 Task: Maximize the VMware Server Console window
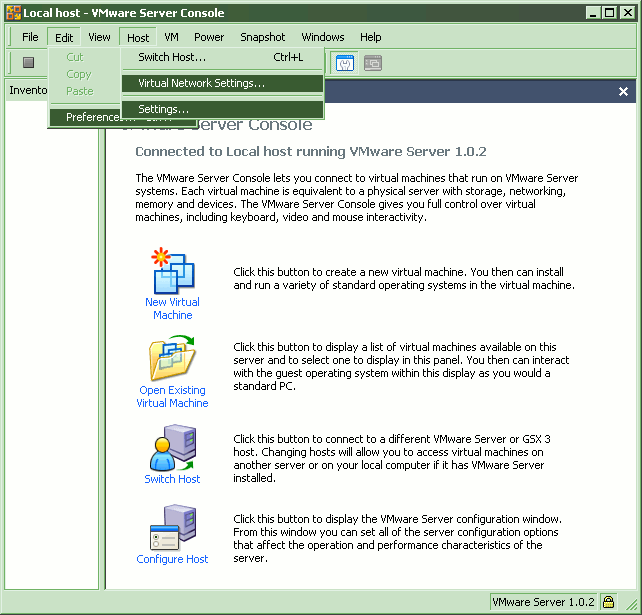(609, 13)
